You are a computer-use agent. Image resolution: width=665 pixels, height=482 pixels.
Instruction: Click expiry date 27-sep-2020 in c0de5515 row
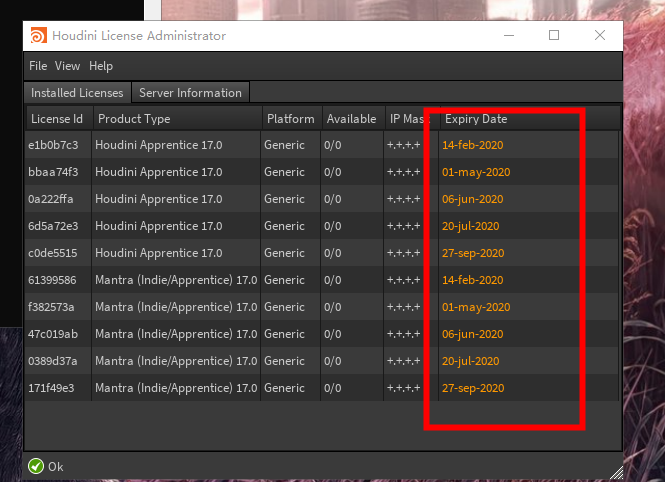pyautogui.click(x=473, y=253)
